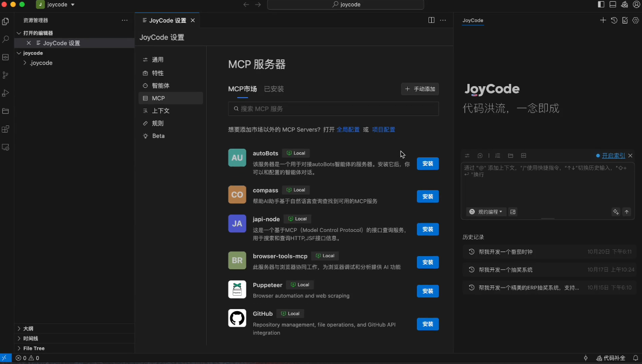Viewport: 642px width, 364px height.
Task: Click notifications bell in status bar
Action: click(x=636, y=358)
